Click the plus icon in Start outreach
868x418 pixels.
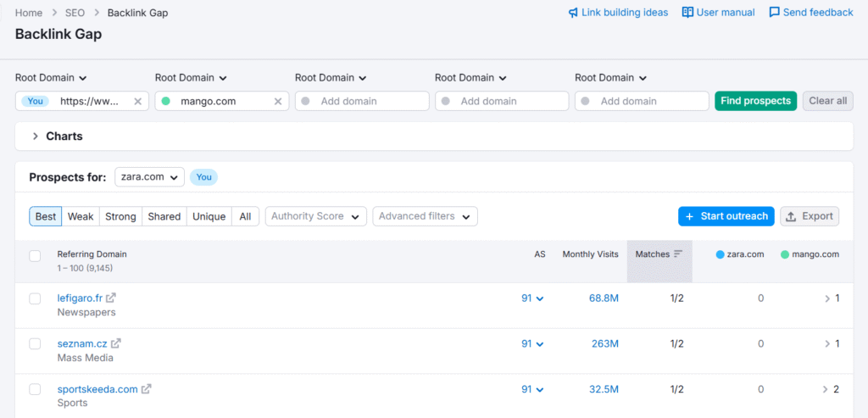689,216
